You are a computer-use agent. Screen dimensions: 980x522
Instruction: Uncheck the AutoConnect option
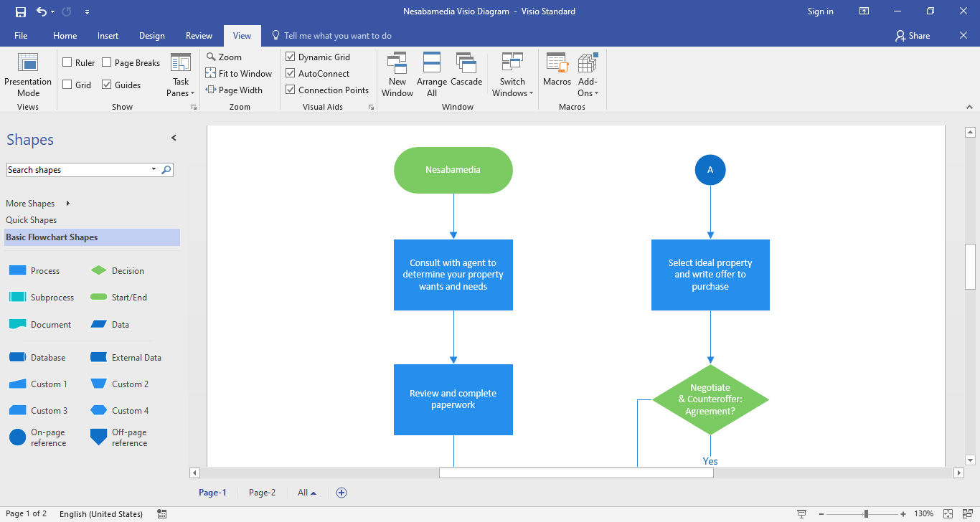[x=291, y=73]
